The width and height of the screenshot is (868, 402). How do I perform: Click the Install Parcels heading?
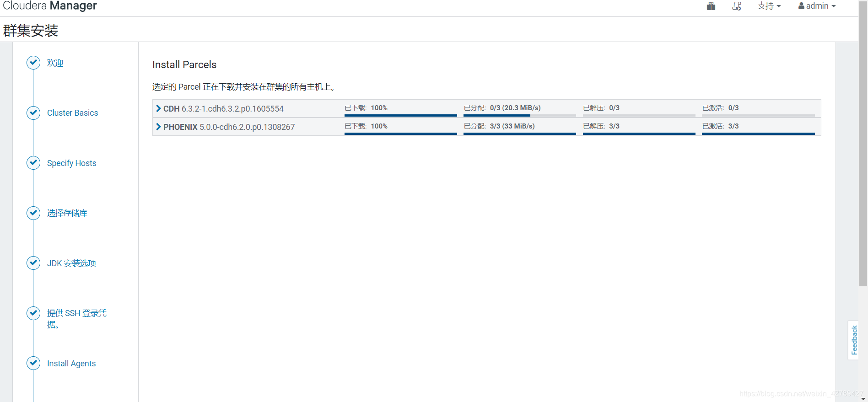[x=184, y=64]
